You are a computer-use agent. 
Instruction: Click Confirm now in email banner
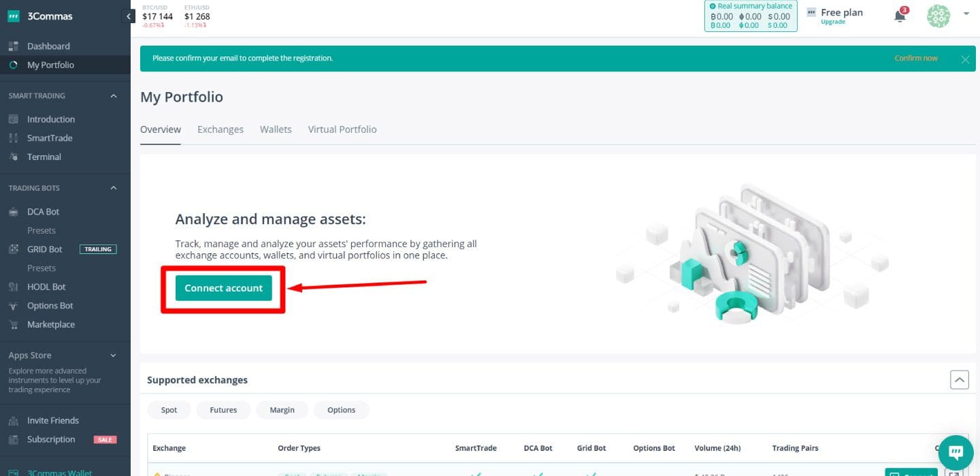coord(916,59)
